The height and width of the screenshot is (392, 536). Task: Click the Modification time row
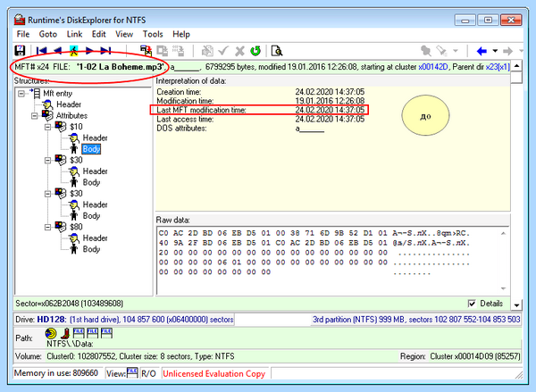[x=261, y=101]
